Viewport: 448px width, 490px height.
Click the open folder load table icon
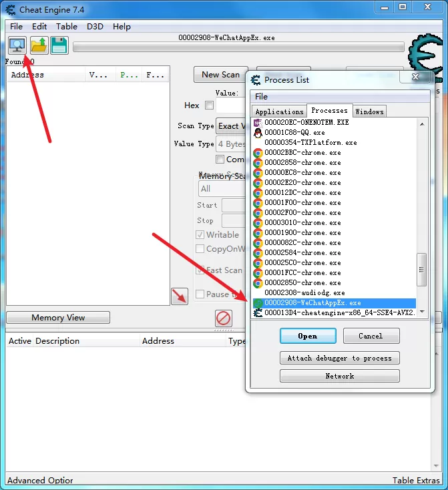39,45
